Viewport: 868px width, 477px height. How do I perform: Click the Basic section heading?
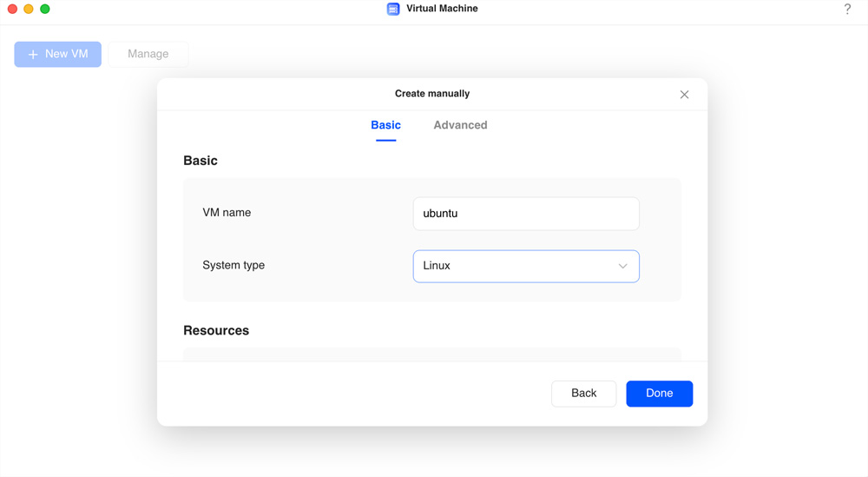[201, 161]
